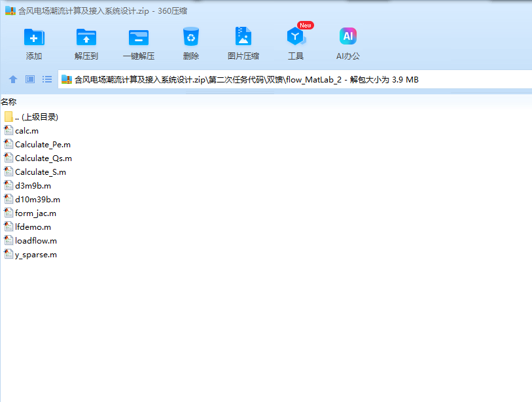Select the form_jac.m file icon
532x402 pixels.
(9, 213)
